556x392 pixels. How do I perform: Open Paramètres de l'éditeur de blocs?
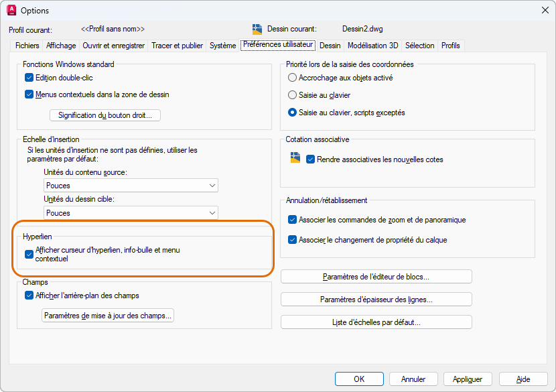(376, 277)
